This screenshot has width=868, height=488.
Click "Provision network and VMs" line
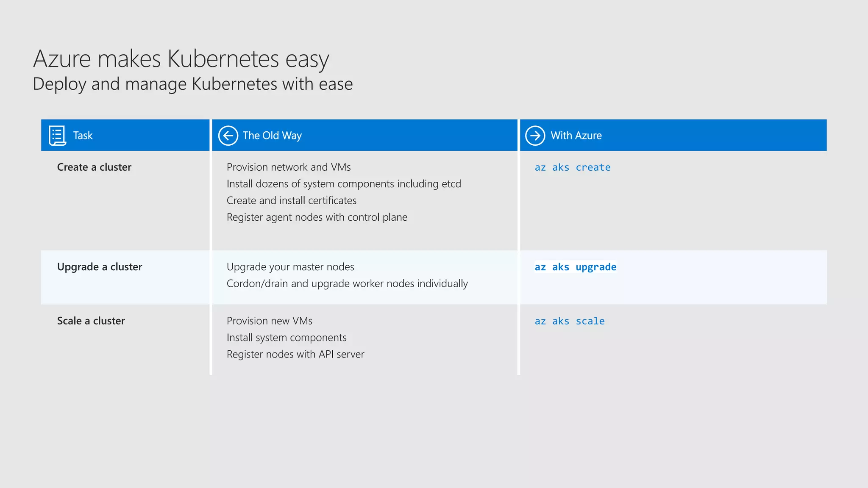(x=289, y=167)
